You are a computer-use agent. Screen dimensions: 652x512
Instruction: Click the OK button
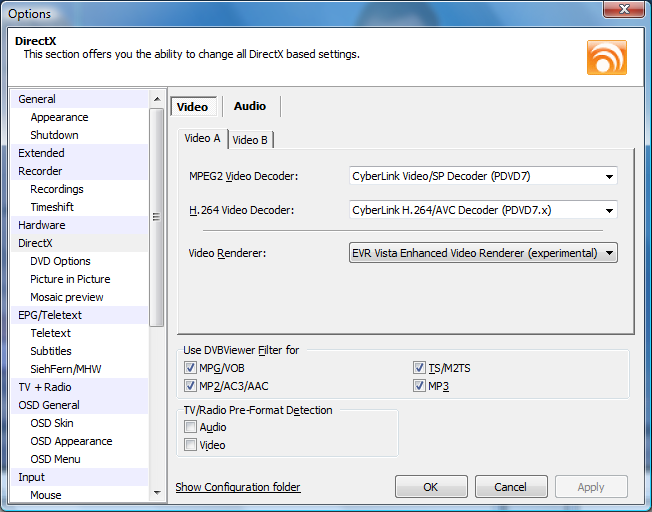(x=431, y=487)
